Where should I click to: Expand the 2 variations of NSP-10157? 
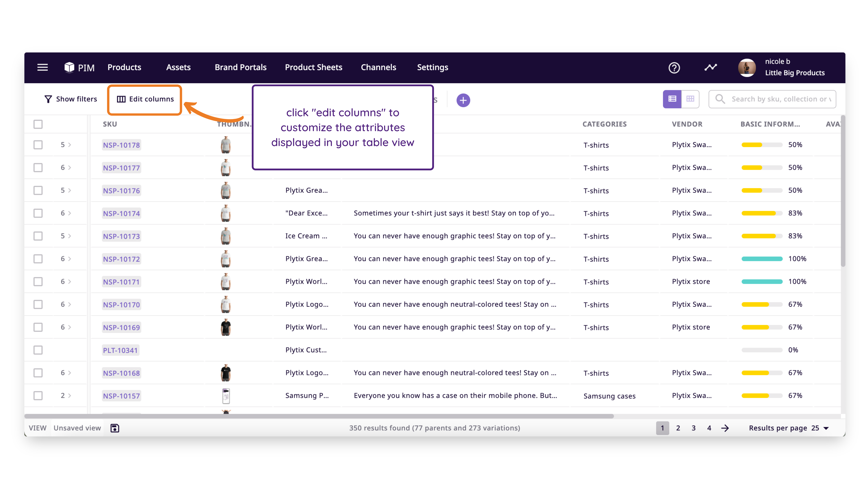(x=66, y=395)
